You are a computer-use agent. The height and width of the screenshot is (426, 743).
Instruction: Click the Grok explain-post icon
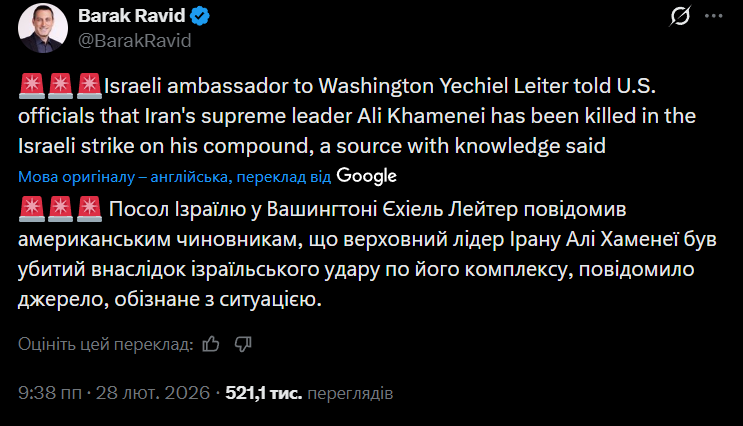[680, 17]
